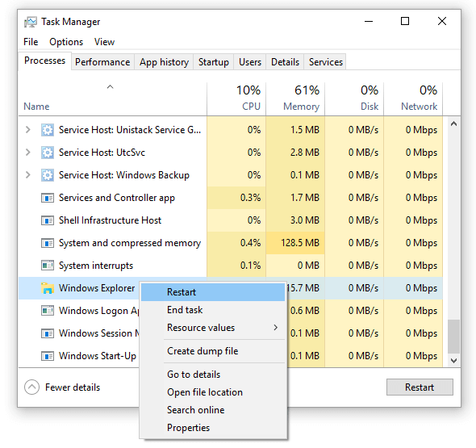Open the Options menu
Image resolution: width=476 pixels, height=448 pixels.
tap(66, 42)
